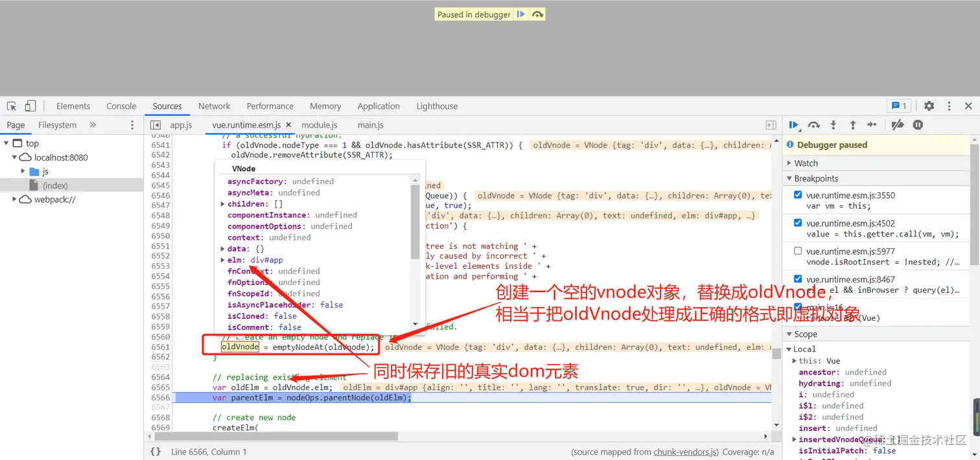Open the module.js file tab
Screen dimensions: 980x460
320,125
